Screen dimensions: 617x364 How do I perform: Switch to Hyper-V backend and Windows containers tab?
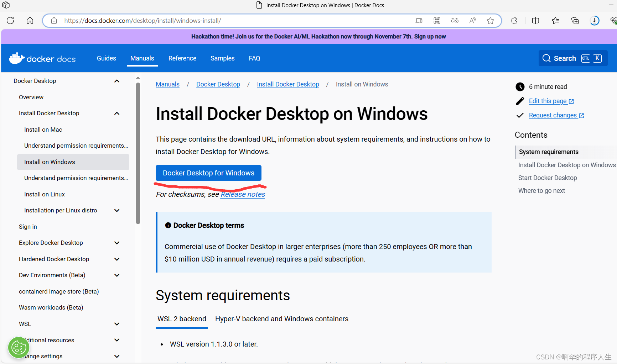point(282,319)
